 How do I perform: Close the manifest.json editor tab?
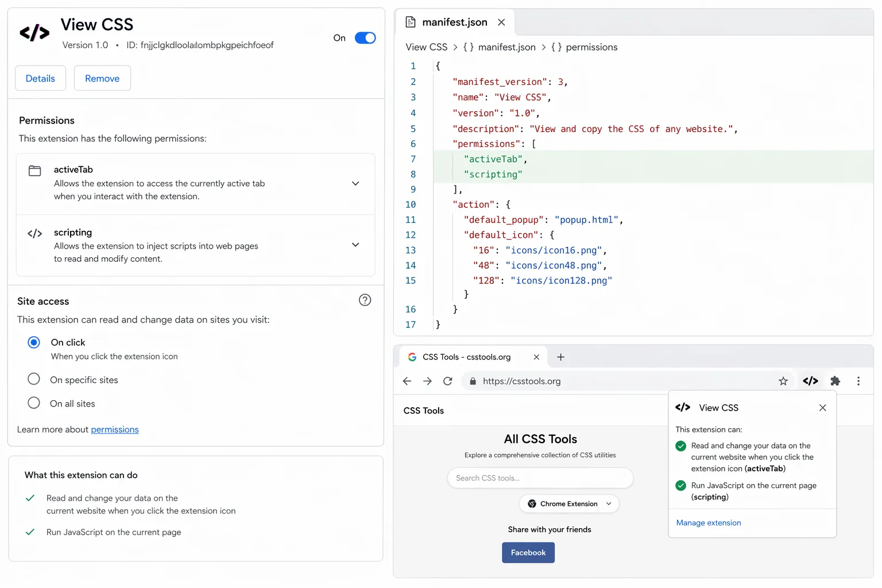tap(501, 22)
